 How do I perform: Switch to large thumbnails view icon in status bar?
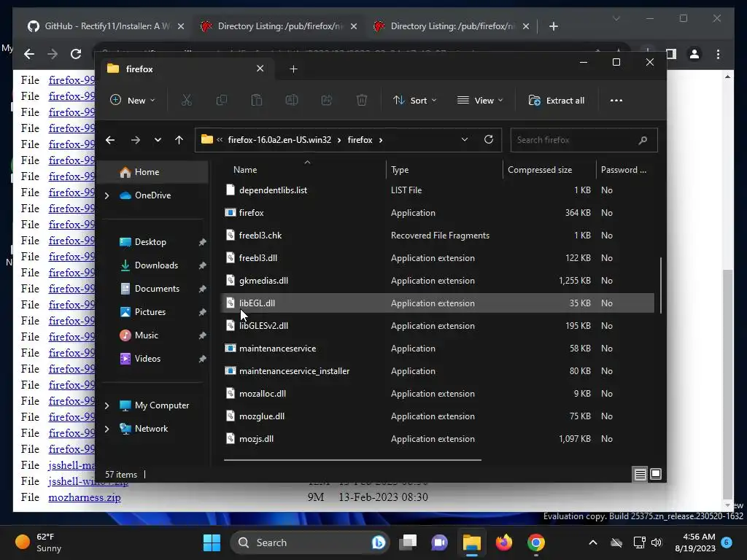click(x=656, y=474)
